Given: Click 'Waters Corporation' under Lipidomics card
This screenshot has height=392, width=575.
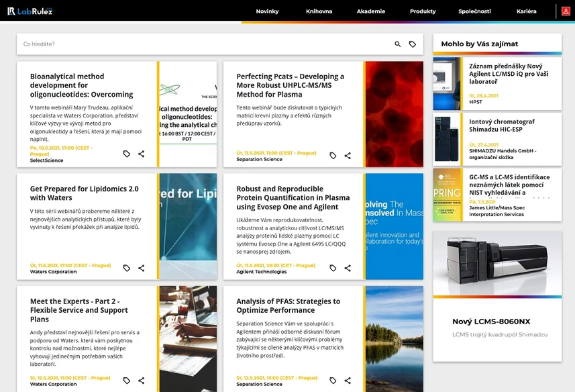Looking at the screenshot, I should pos(54,272).
